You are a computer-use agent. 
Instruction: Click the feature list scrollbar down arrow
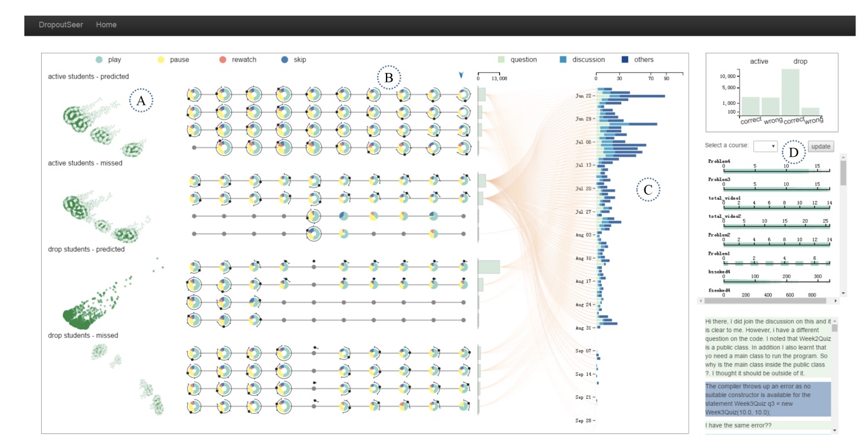coord(844,293)
